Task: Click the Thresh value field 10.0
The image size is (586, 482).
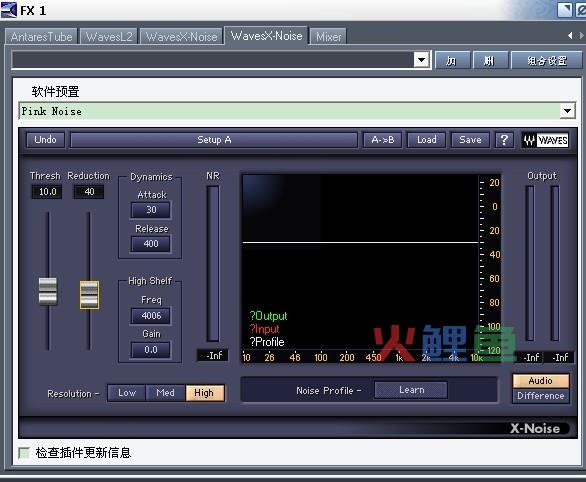Action: [47, 192]
